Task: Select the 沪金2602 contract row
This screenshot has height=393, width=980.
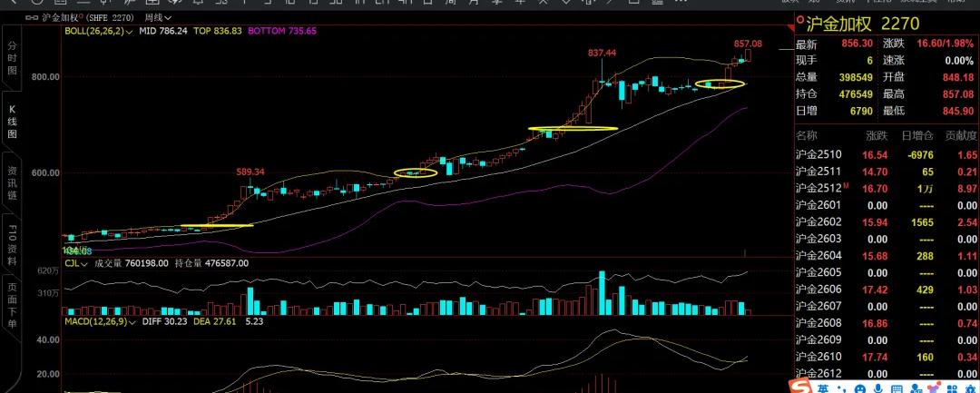Action: 887,221
